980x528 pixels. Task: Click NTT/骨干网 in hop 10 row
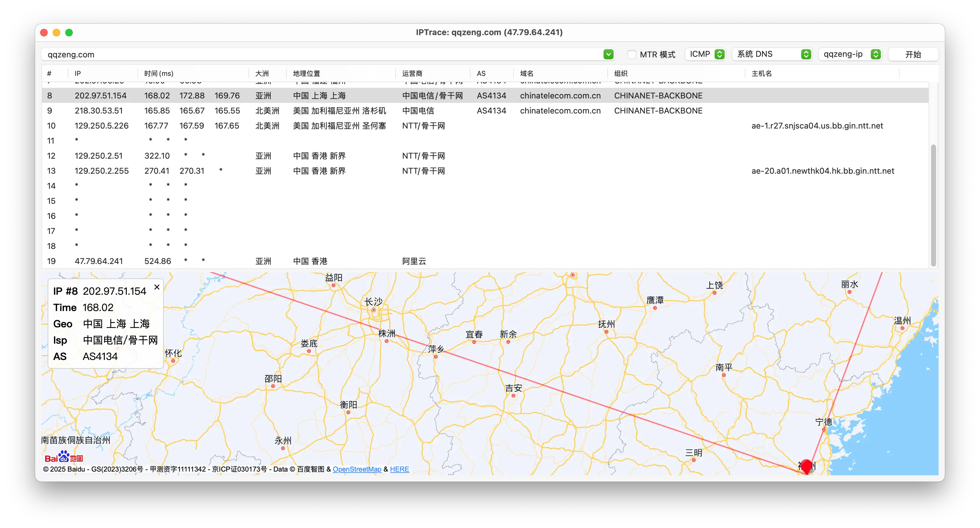tap(423, 126)
